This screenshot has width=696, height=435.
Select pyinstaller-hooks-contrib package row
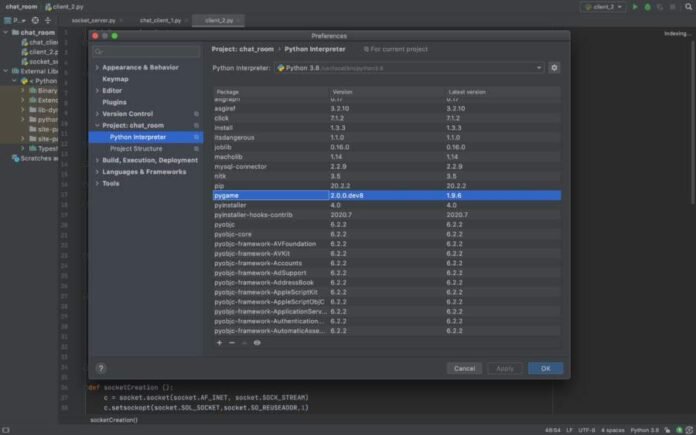pos(387,215)
